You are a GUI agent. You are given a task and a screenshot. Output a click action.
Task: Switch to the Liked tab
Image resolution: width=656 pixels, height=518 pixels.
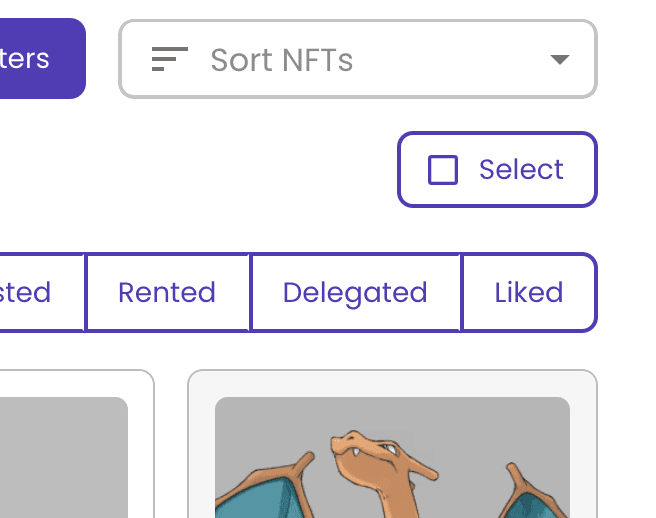coord(529,292)
